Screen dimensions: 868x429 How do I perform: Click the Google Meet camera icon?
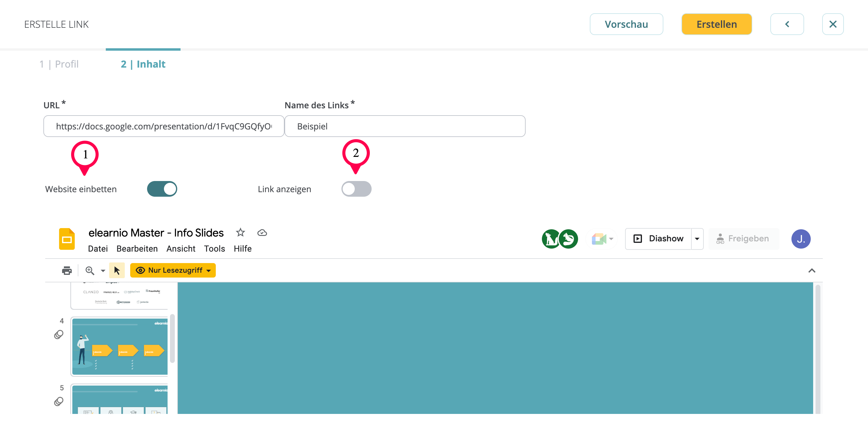coord(599,239)
